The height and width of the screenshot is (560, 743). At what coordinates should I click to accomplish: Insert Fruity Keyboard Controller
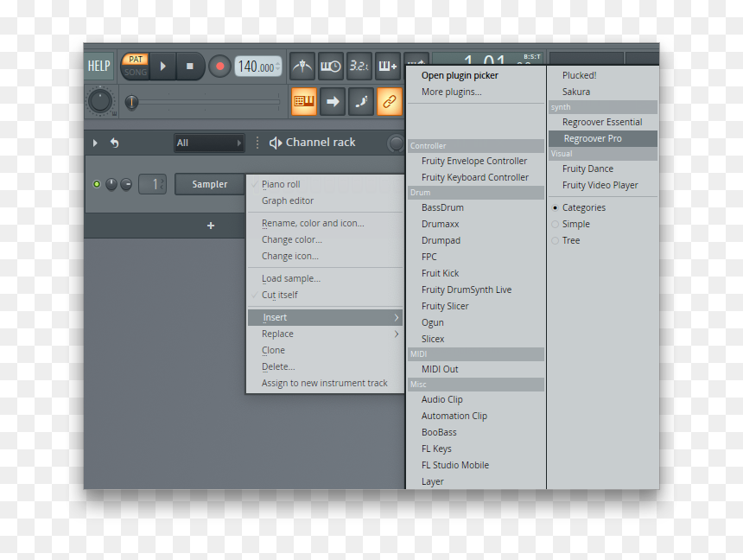[x=476, y=177]
